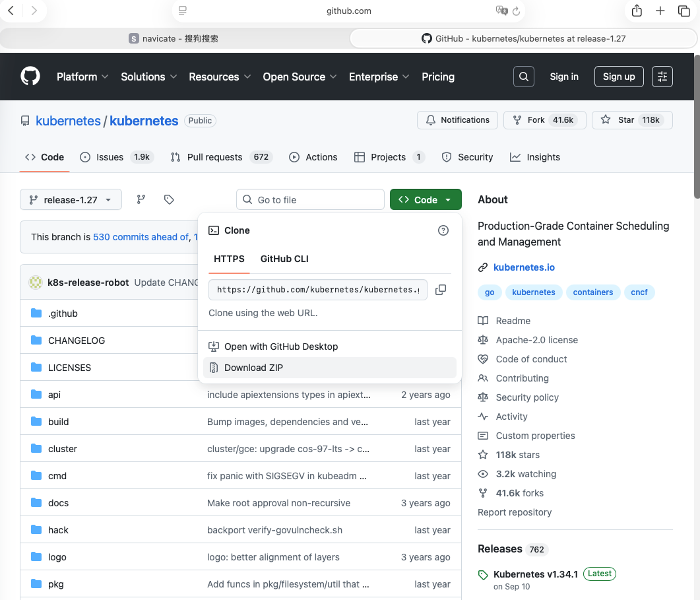Expand the Enterprise menu
The height and width of the screenshot is (600, 700).
coord(379,77)
